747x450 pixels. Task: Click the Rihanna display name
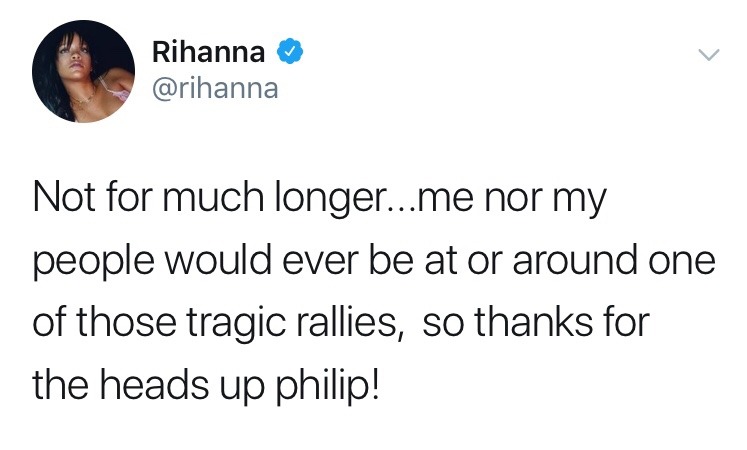208,52
